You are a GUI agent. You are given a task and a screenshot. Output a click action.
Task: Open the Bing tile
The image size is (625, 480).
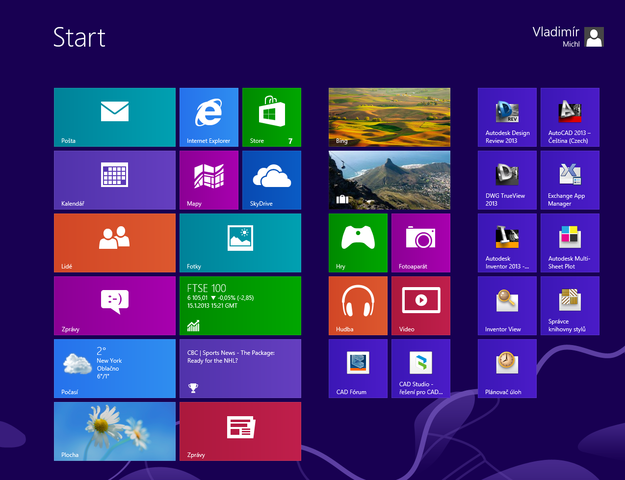(x=389, y=117)
